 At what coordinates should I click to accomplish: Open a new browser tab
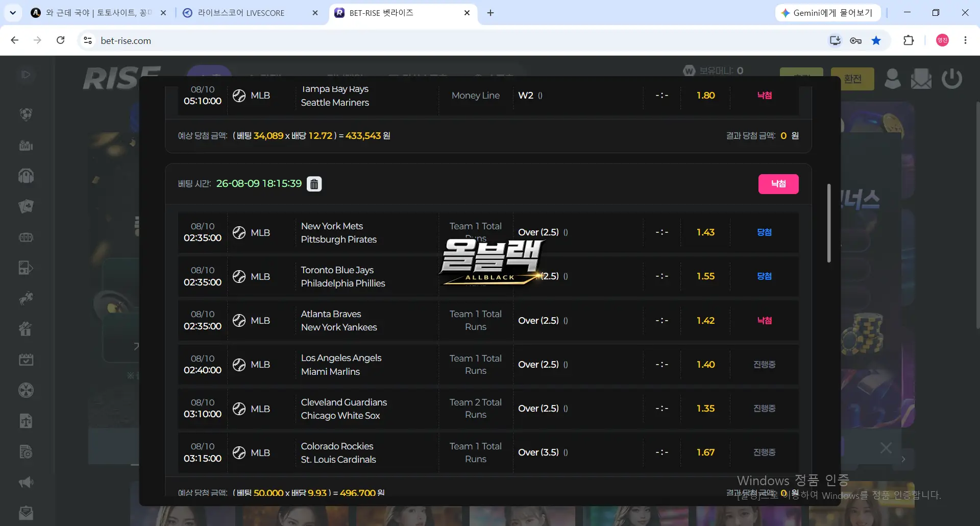[491, 13]
